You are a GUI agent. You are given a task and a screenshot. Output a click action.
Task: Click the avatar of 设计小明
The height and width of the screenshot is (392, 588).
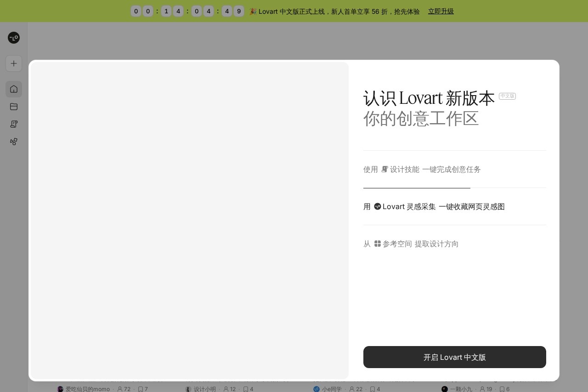(188, 389)
